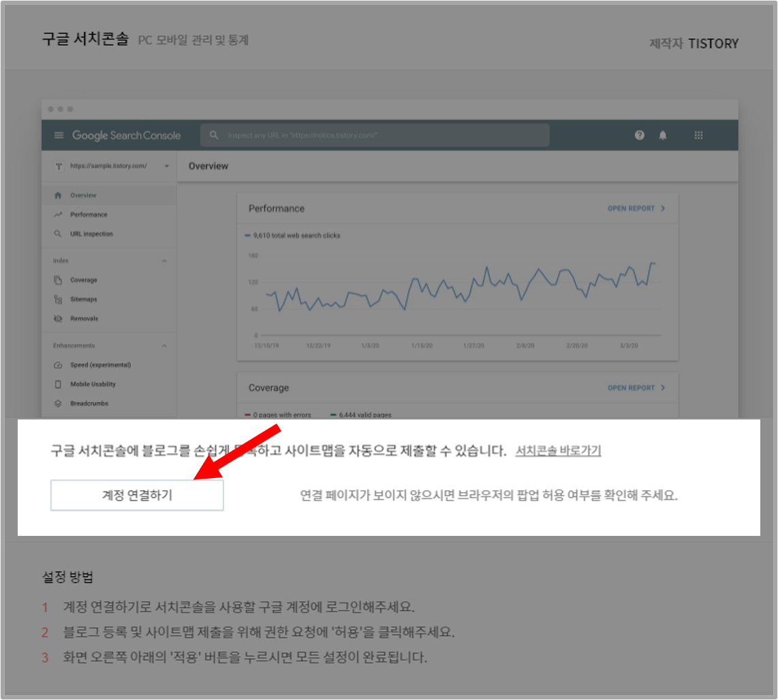This screenshot has width=778, height=700.
Task: Open the 서치콘솔 바로가기 link
Action: [557, 450]
